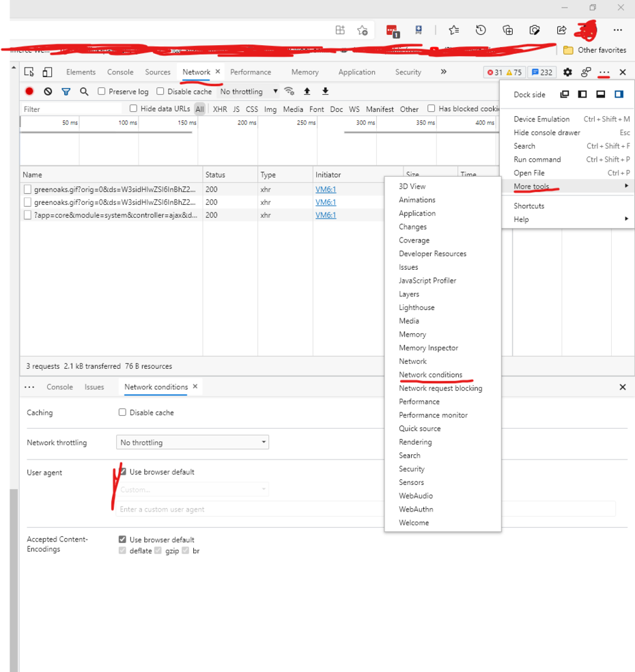635x672 pixels.
Task: Open the Network throttling dropdown in drawer
Action: (193, 443)
